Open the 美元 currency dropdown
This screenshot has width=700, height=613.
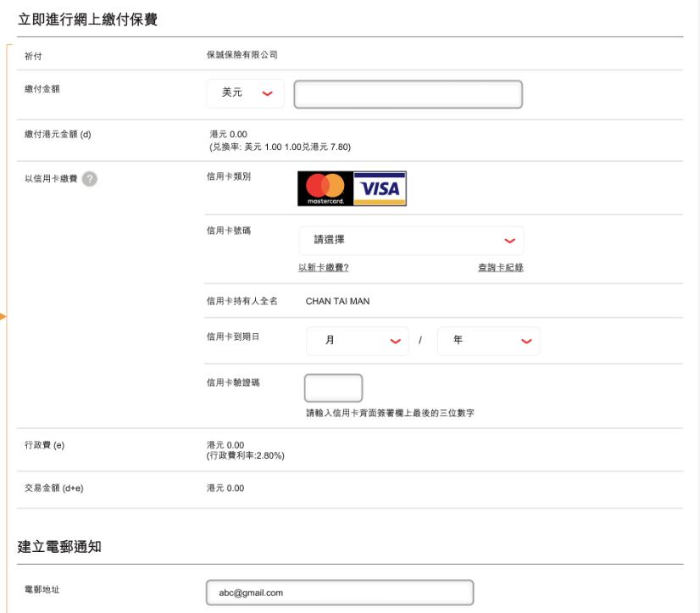coord(245,93)
